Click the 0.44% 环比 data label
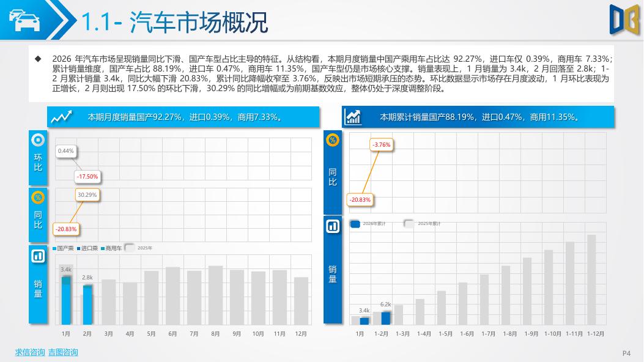 point(65,151)
